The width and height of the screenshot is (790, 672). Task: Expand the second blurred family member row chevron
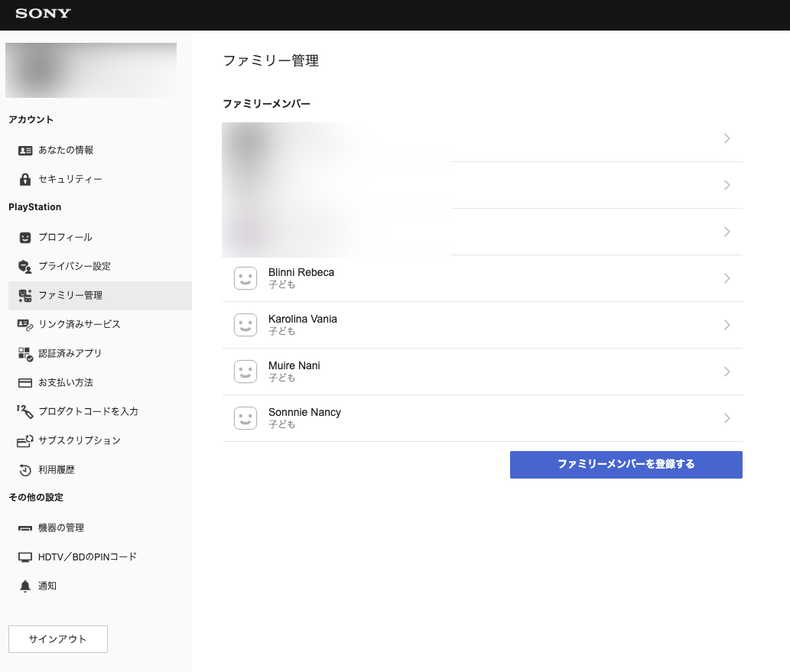point(727,185)
